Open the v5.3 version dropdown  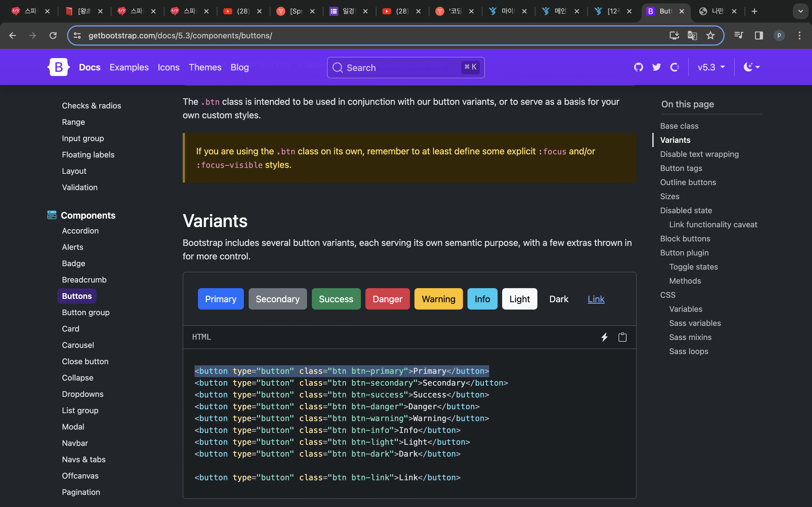click(x=711, y=67)
